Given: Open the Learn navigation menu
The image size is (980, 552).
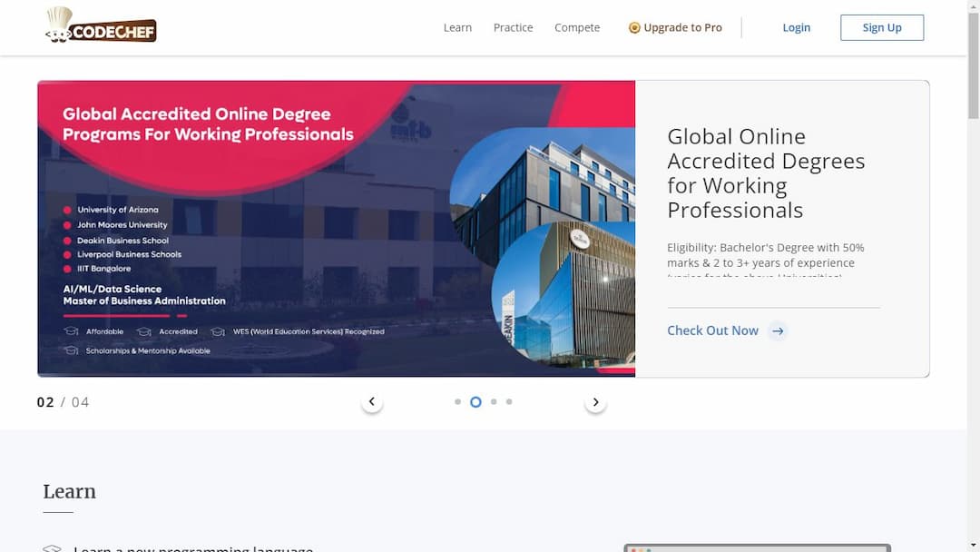Looking at the screenshot, I should click(457, 28).
